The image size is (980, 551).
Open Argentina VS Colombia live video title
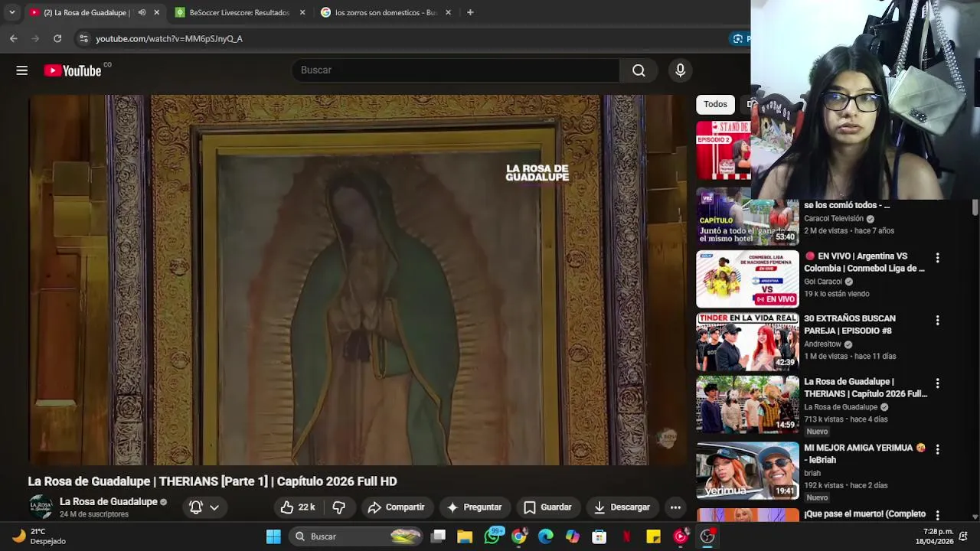[x=864, y=262]
